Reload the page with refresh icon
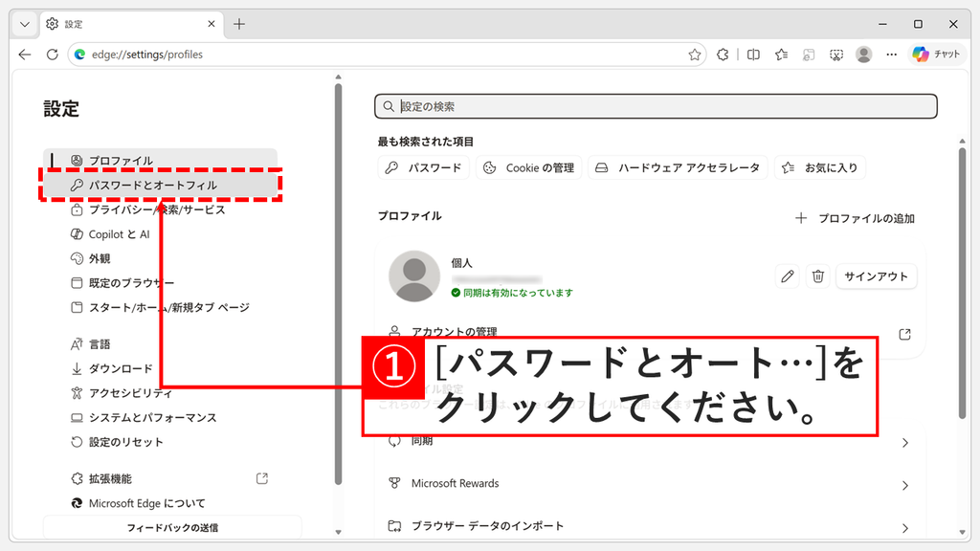 pyautogui.click(x=53, y=55)
